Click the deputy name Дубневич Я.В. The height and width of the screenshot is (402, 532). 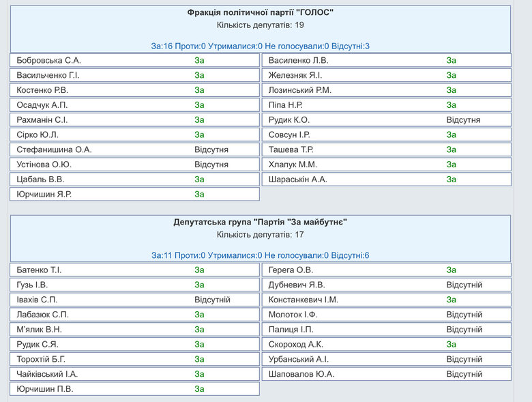[x=297, y=285]
